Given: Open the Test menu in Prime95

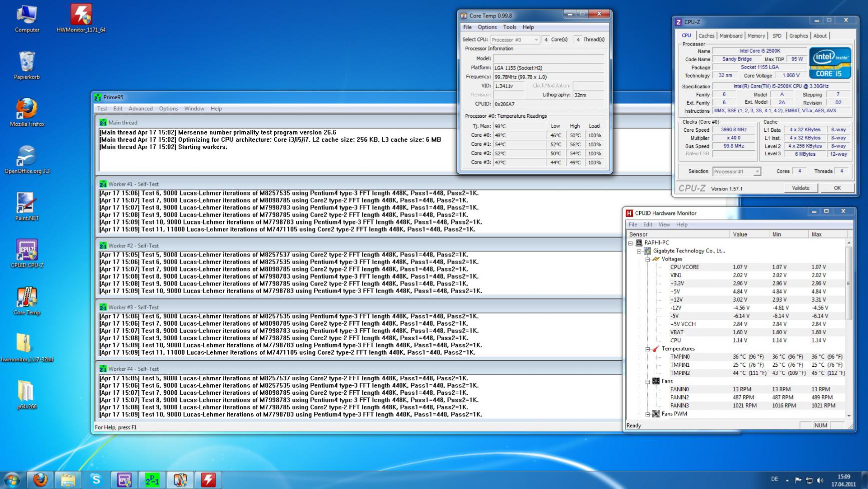Looking at the screenshot, I should pyautogui.click(x=102, y=109).
